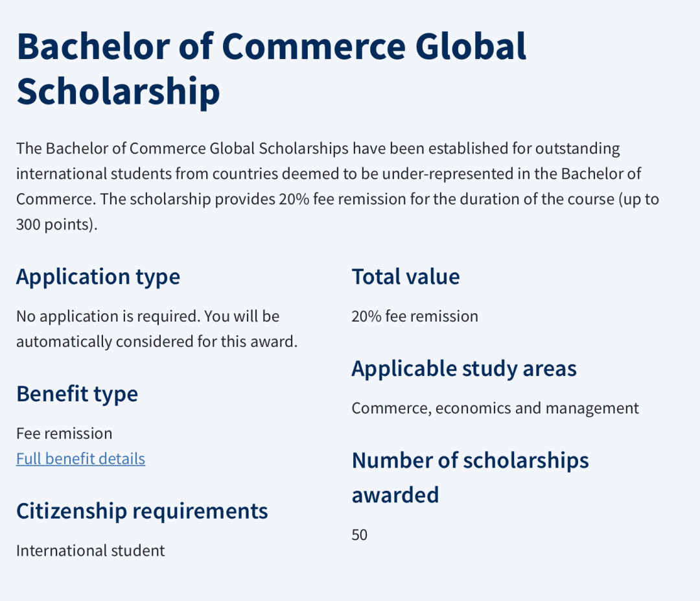Click the Application type heading
The image size is (700, 601).
[x=99, y=277]
